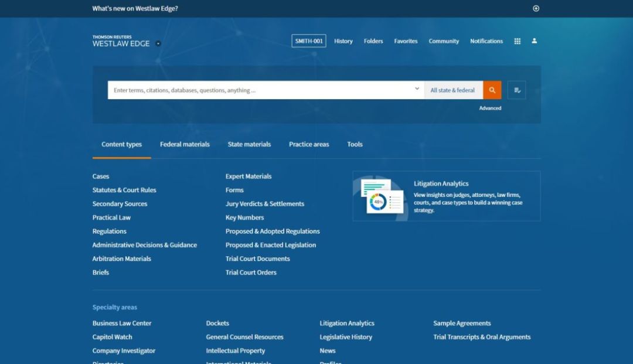
Task: Open Proposed & Adopted Regulations
Action: coord(273,231)
